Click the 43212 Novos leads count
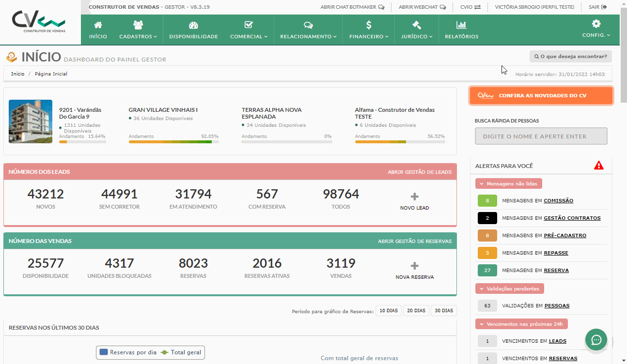Image resolution: width=627 pixels, height=364 pixels. tap(46, 194)
